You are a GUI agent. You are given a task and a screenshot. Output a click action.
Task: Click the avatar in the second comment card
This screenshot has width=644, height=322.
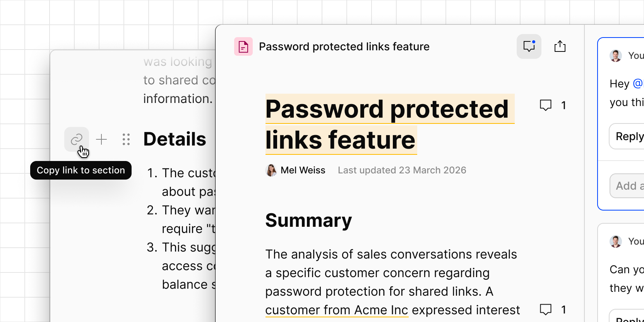coord(616,241)
